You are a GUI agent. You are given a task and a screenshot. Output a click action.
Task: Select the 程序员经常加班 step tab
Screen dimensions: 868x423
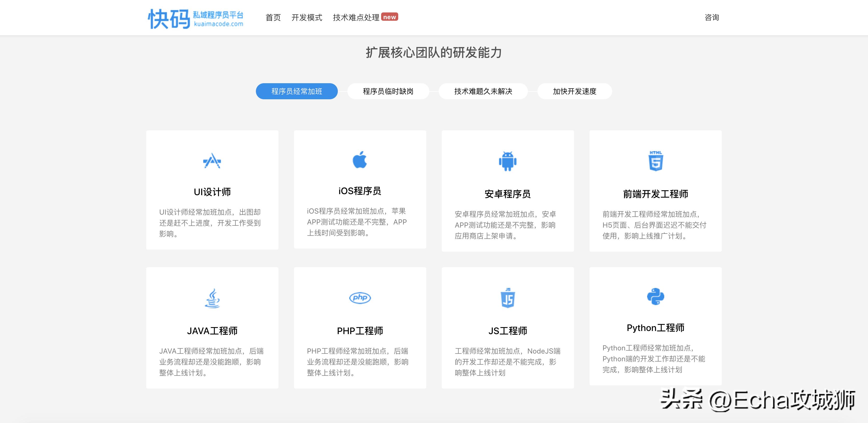pyautogui.click(x=297, y=91)
